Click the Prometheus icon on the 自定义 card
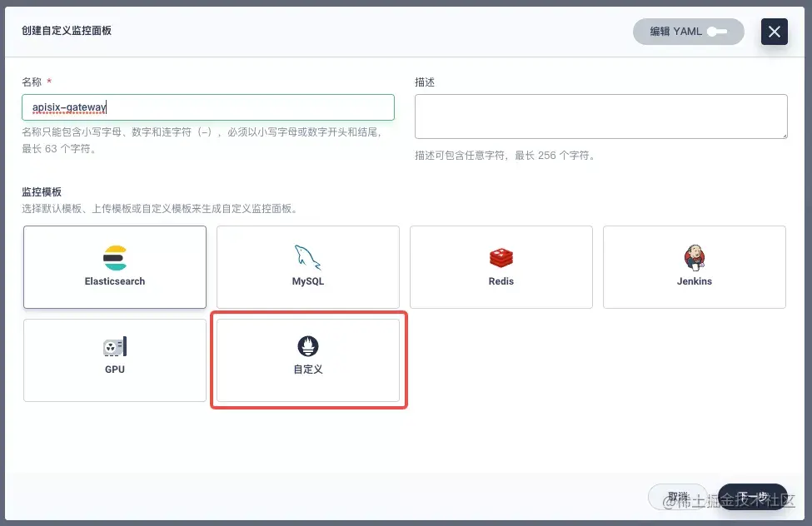Screen dimensions: 812x526 [x=307, y=346]
